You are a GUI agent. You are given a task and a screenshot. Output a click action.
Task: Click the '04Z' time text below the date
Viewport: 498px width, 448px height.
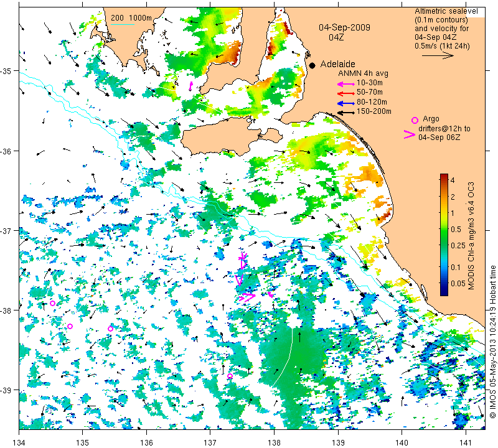click(x=336, y=37)
